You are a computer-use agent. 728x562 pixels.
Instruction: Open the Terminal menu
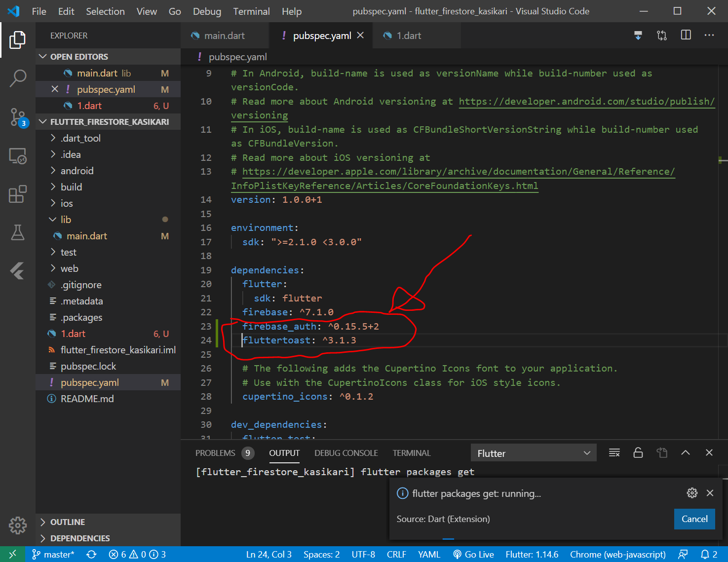pos(251,11)
